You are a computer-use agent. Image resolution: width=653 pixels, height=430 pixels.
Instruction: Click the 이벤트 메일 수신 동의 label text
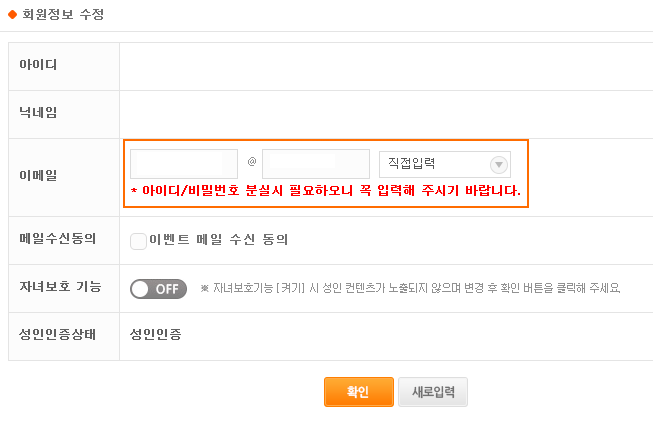click(x=219, y=240)
